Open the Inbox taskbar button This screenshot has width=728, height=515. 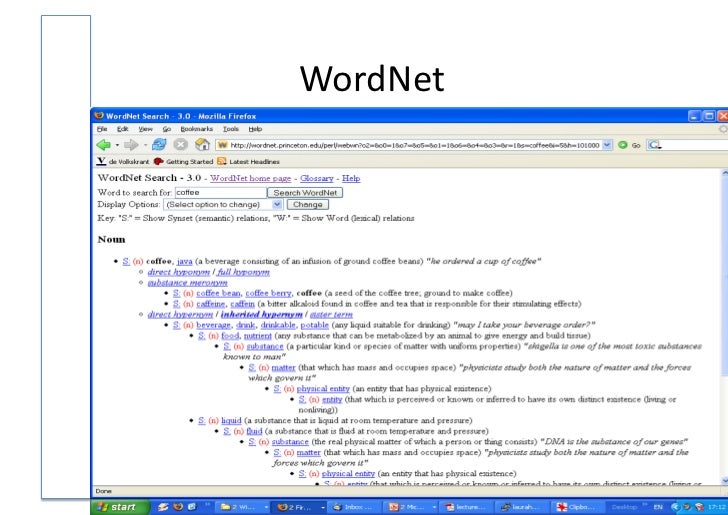tap(356, 507)
